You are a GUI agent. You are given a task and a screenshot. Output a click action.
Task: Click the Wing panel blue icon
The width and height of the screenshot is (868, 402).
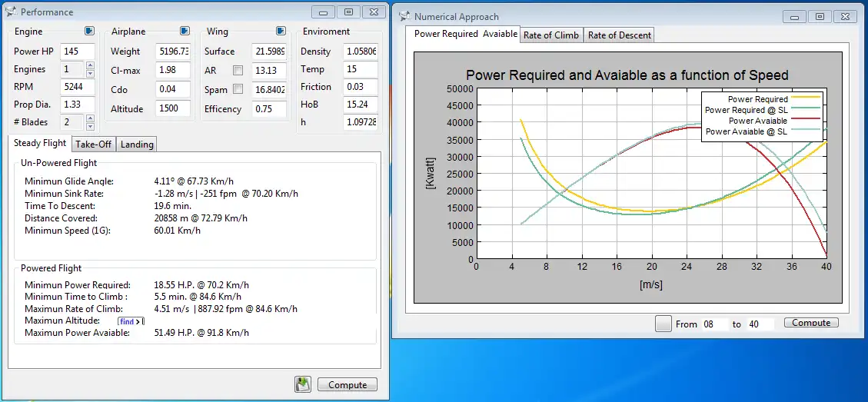[281, 32]
